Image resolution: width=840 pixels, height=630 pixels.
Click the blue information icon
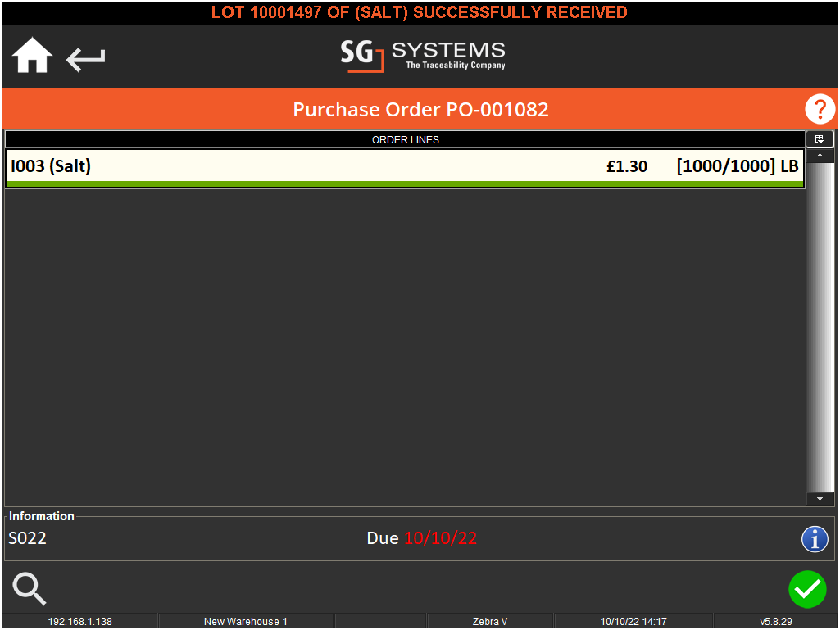click(x=815, y=539)
